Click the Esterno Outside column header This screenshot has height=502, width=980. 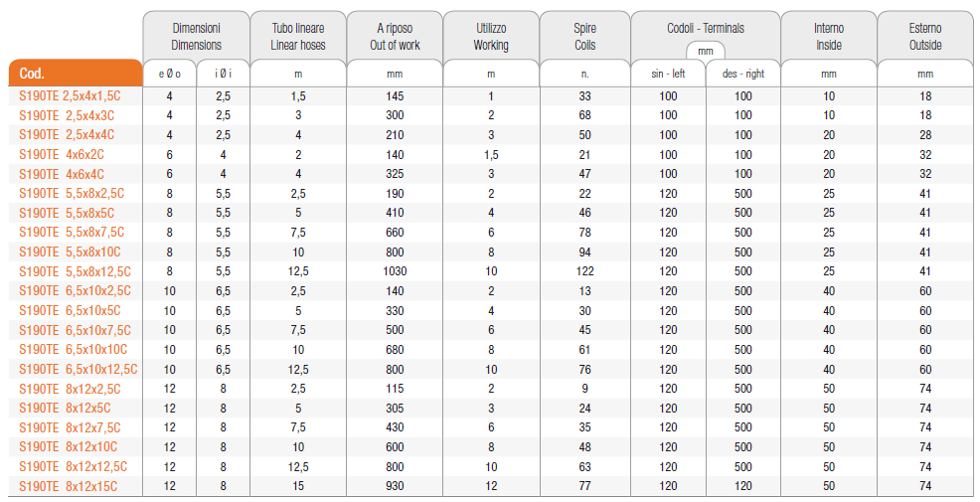click(925, 37)
